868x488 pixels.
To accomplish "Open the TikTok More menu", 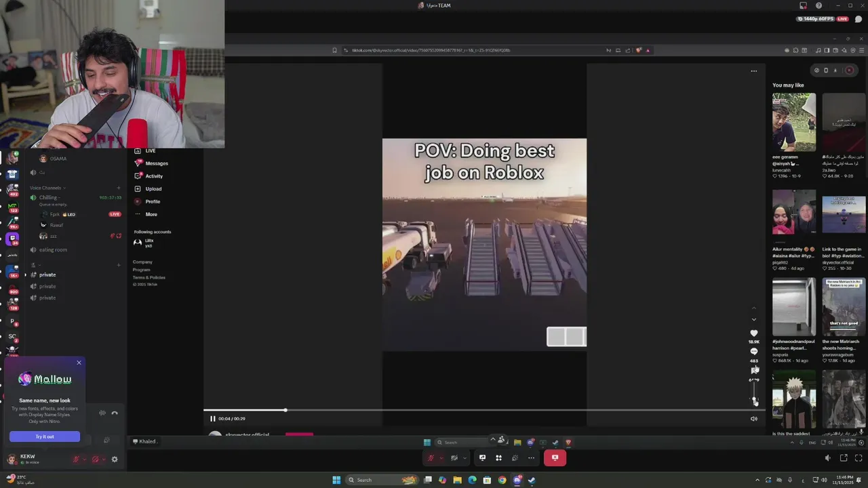I will point(146,214).
